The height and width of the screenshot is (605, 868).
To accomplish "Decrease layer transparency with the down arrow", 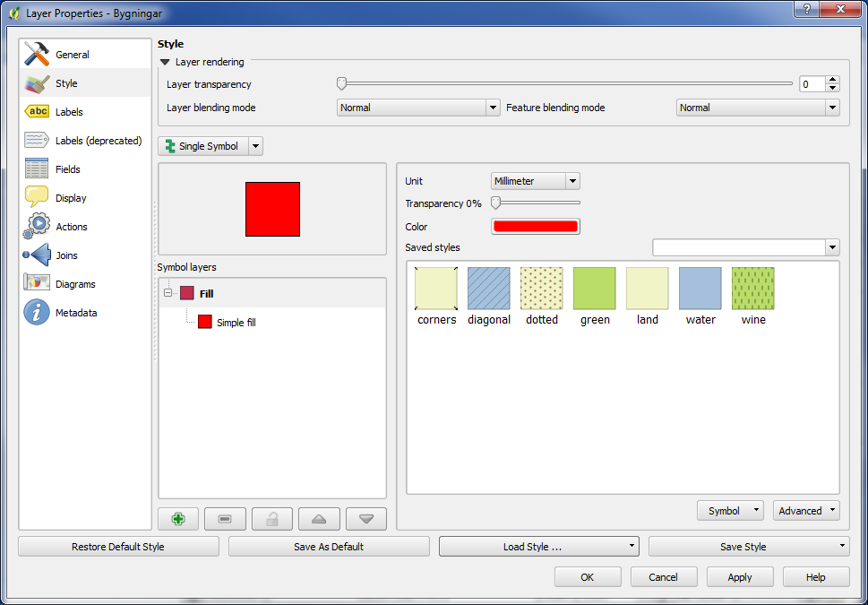I will [x=832, y=88].
